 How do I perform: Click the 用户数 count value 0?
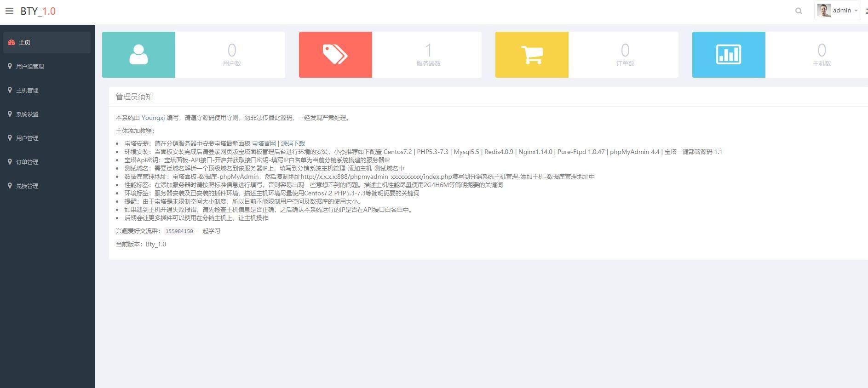point(232,50)
